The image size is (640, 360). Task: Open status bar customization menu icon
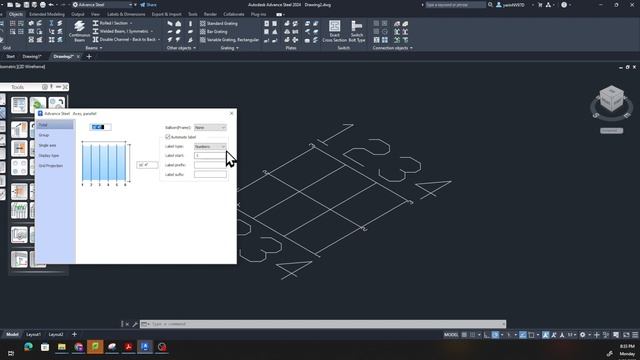635,335
